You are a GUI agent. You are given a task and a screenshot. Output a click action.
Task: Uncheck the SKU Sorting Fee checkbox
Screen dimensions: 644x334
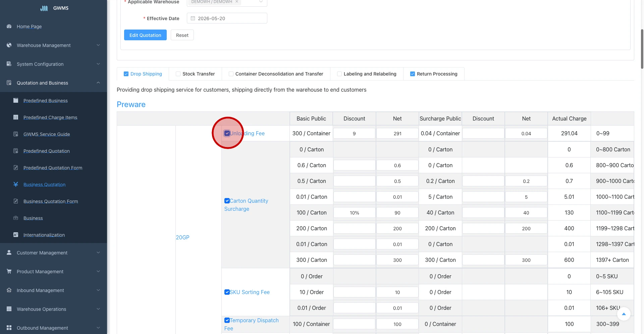(227, 292)
